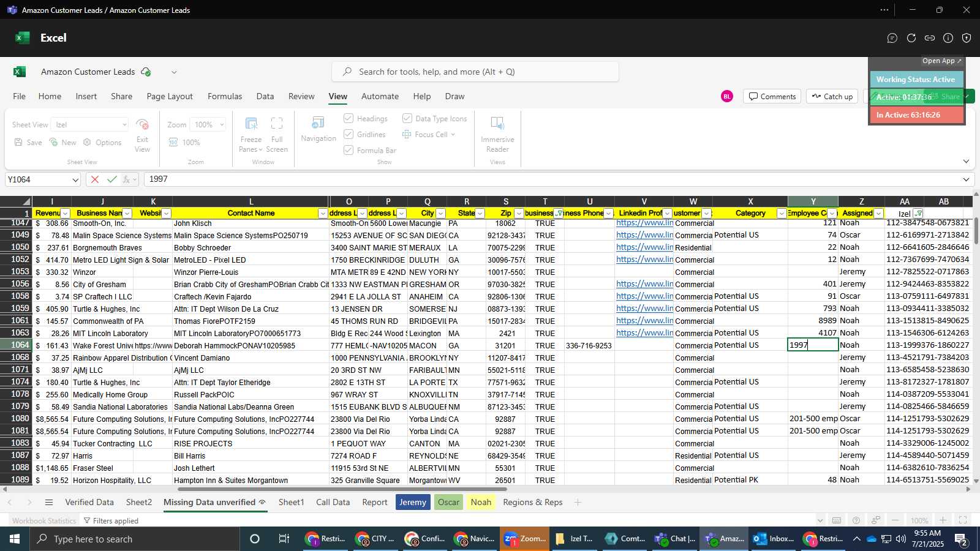This screenshot has width=980, height=551.
Task: Select the Employee Count column Y header
Action: tap(813, 201)
